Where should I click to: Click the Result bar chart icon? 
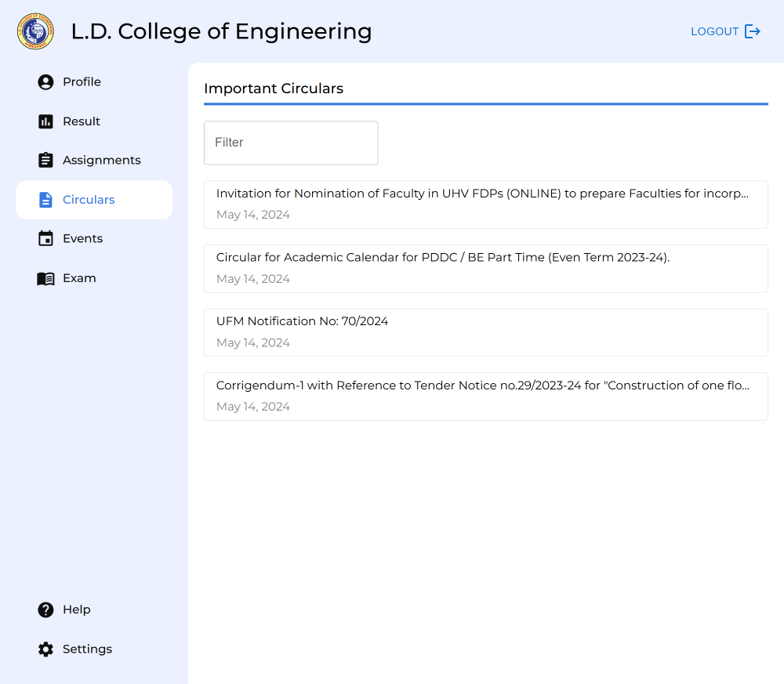coord(45,121)
